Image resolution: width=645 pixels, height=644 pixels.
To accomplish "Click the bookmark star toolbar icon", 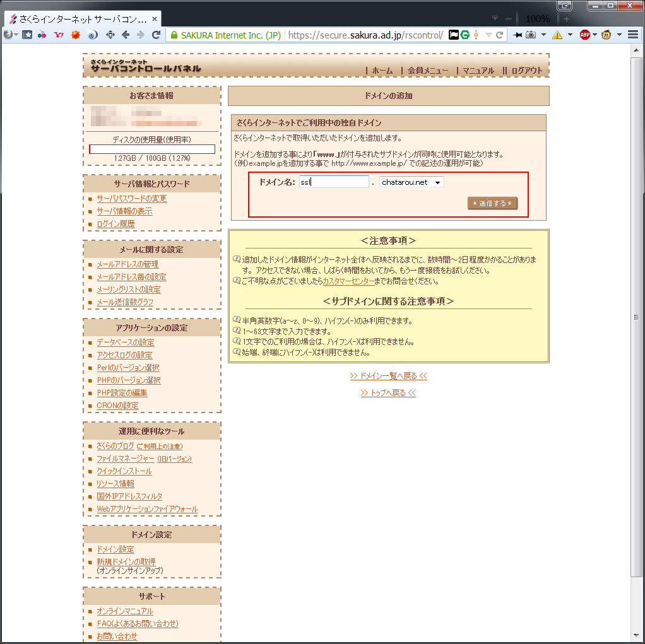I will click(x=27, y=35).
